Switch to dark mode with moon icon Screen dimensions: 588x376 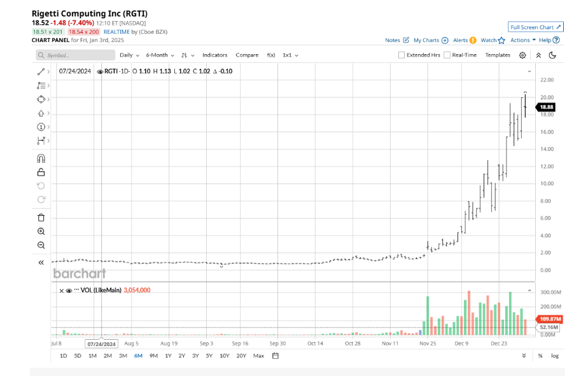click(552, 55)
